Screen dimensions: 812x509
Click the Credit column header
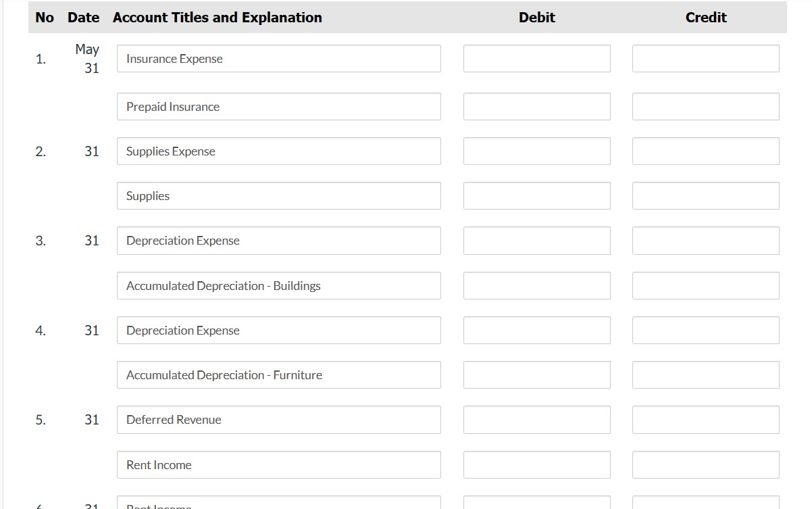[706, 18]
